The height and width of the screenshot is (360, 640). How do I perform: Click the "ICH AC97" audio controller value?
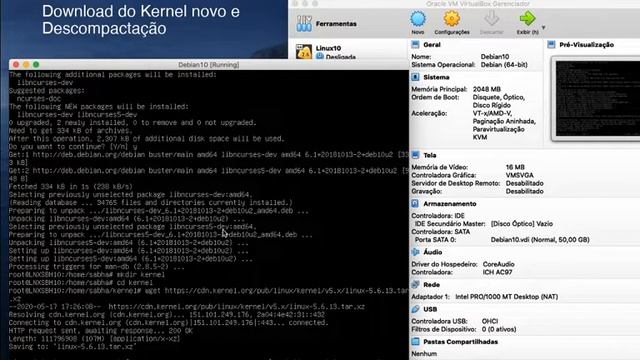pyautogui.click(x=497, y=272)
